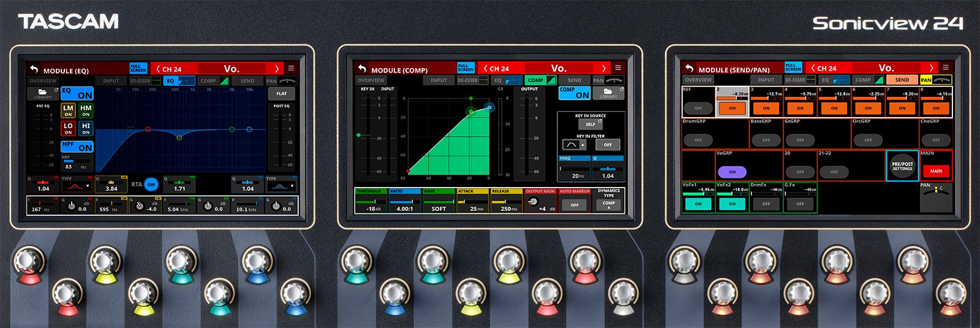
Task: Switch to COMP tab on SEND/PAN screen
Action: (868, 80)
